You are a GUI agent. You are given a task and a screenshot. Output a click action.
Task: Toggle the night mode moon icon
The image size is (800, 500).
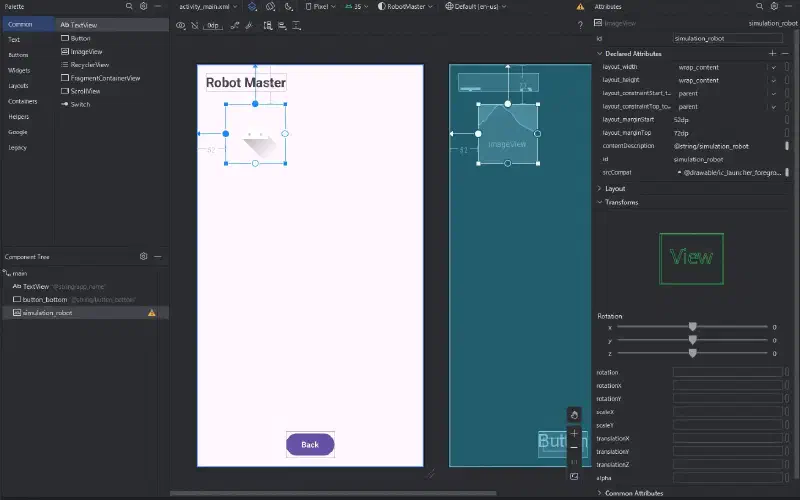point(289,7)
